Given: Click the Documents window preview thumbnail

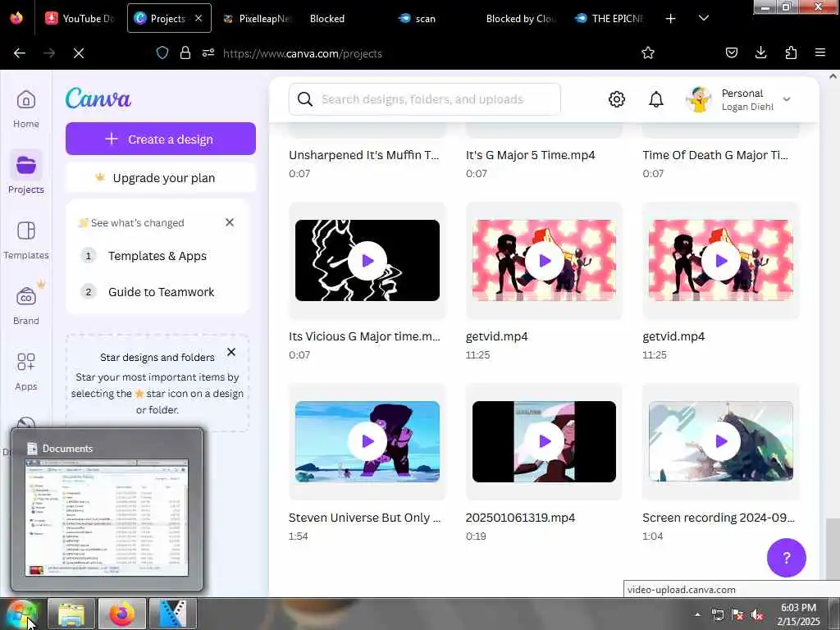Looking at the screenshot, I should tap(107, 518).
